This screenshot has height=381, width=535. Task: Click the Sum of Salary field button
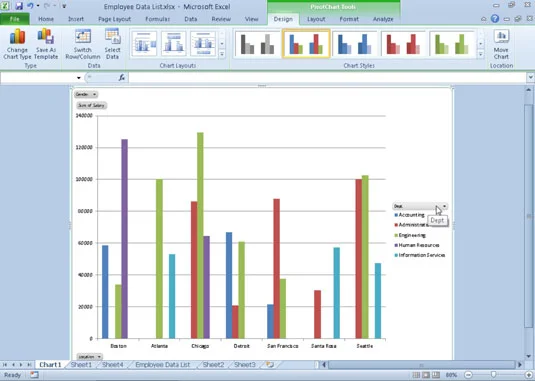pos(91,105)
